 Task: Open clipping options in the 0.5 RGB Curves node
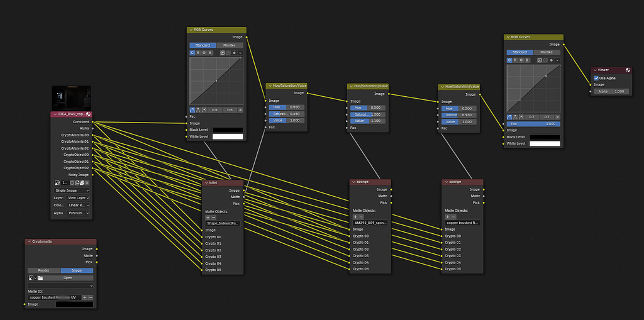[234, 53]
